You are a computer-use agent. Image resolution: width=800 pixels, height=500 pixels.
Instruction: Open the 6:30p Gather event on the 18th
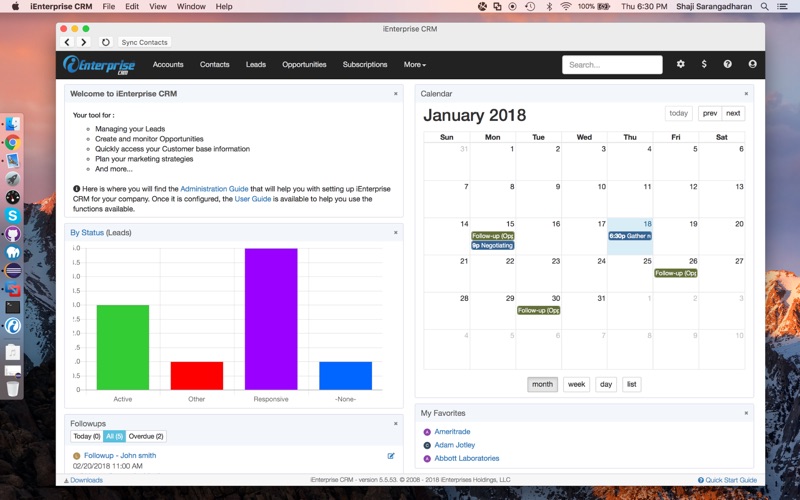tap(630, 236)
